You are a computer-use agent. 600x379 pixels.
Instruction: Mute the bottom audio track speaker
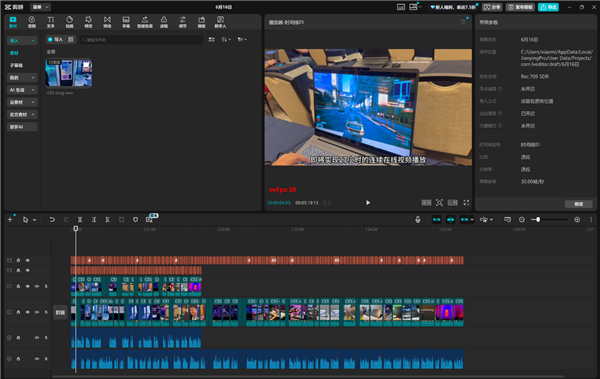37,359
